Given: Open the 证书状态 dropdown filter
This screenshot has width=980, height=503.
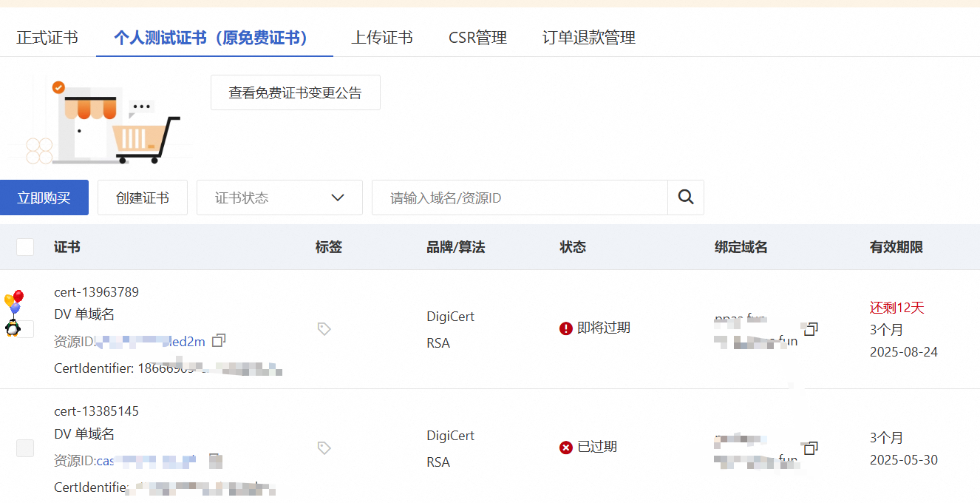Looking at the screenshot, I should [279, 198].
